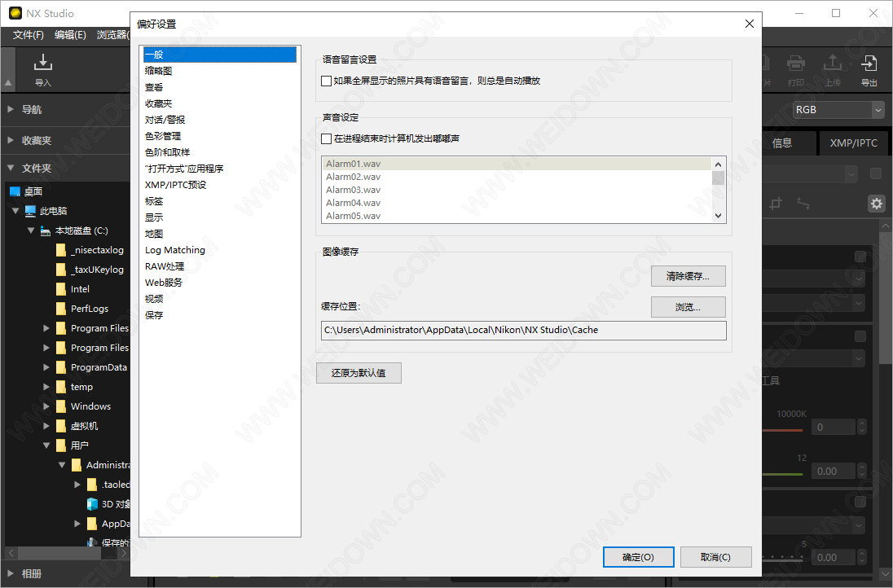Click the 上传 upload icon in main toolbar
This screenshot has height=588, width=893.
832,62
